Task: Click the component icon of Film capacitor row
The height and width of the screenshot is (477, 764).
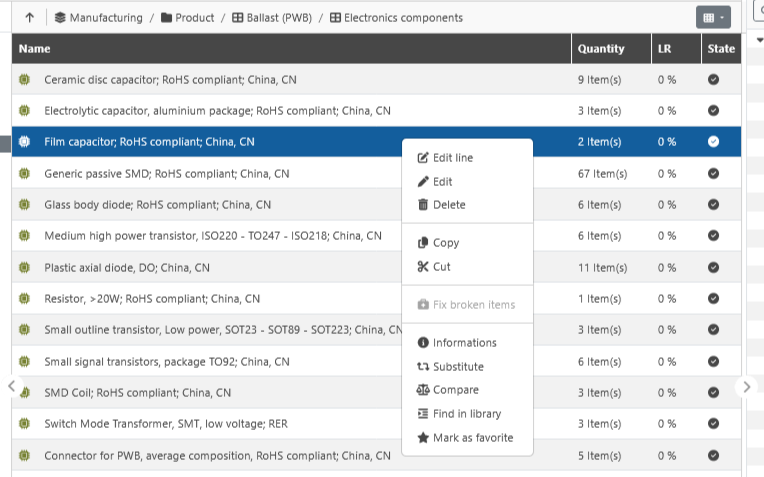Action: [x=24, y=142]
